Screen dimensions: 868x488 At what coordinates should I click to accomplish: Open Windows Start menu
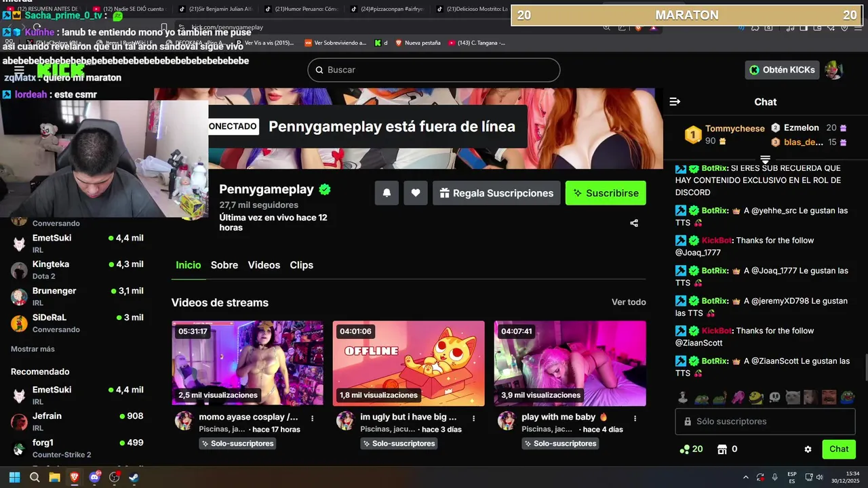[14, 477]
